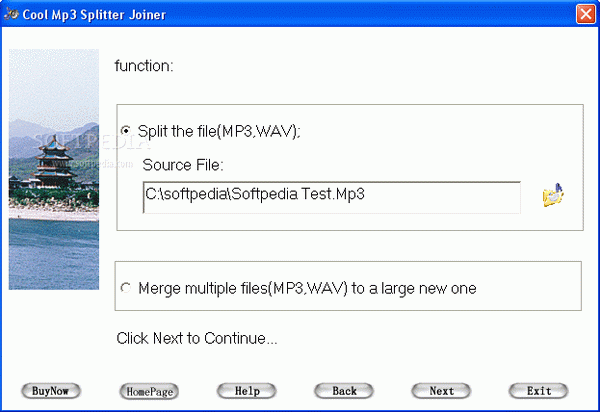Click the app icon in the title bar
The height and width of the screenshot is (412, 600).
[11, 14]
